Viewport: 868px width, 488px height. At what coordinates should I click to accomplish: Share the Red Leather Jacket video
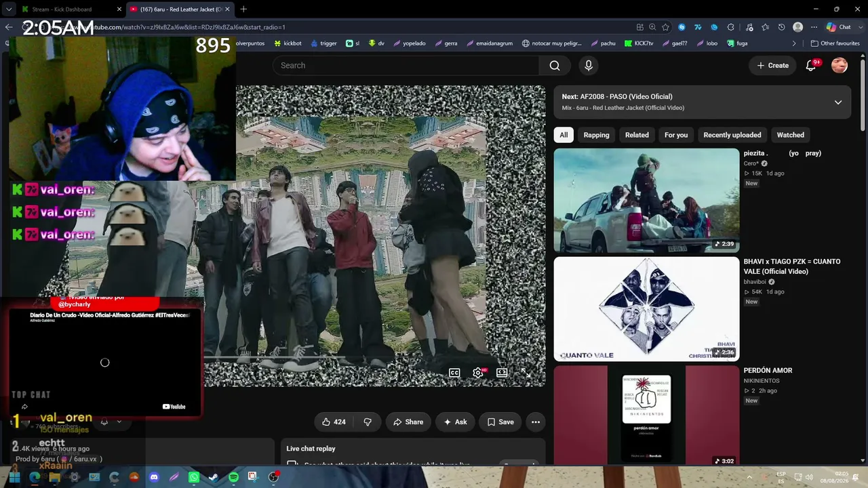pos(408,422)
